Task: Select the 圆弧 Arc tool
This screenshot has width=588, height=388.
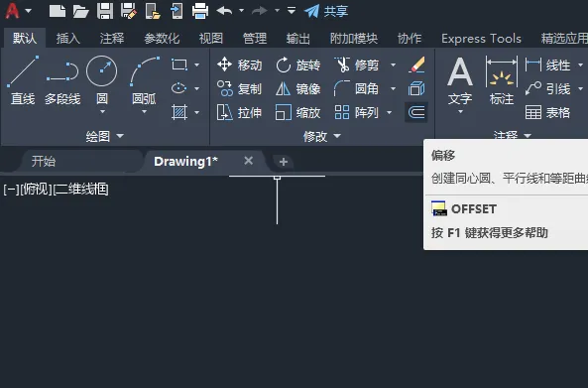Action: [x=145, y=79]
